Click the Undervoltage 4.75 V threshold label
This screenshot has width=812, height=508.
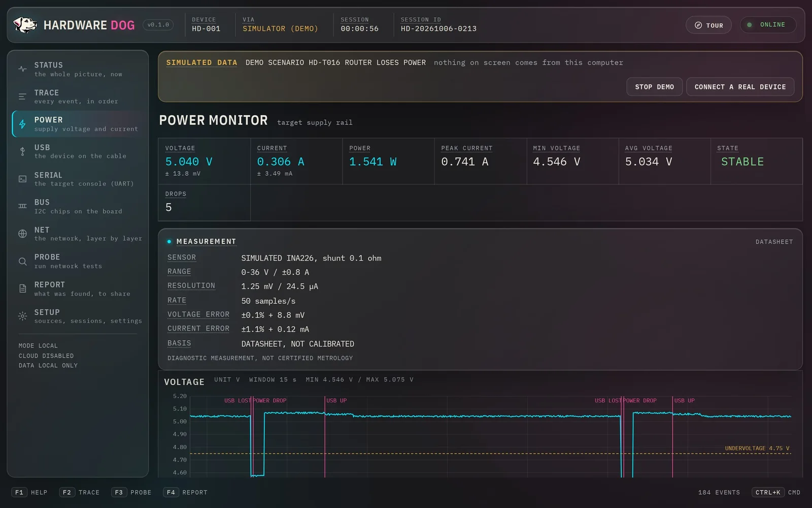click(x=757, y=449)
